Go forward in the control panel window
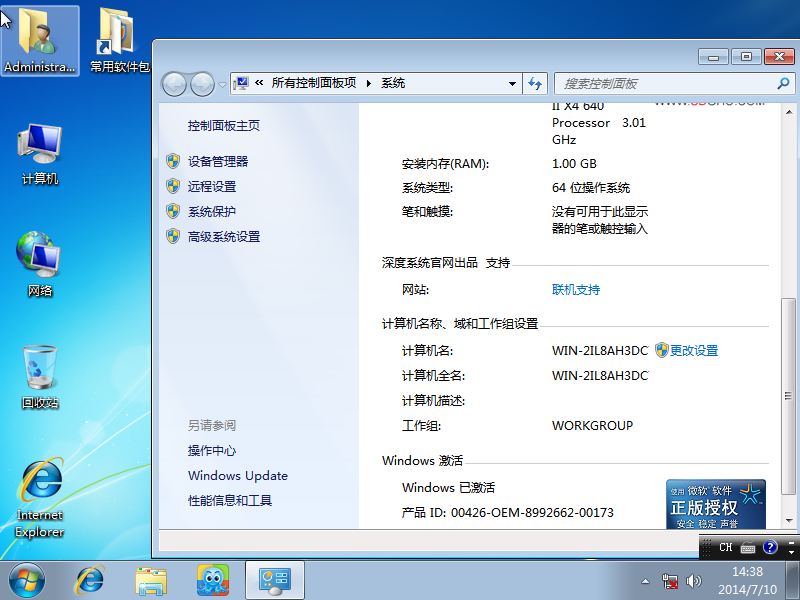Screen dimensions: 800x600 pyautogui.click(x=202, y=84)
